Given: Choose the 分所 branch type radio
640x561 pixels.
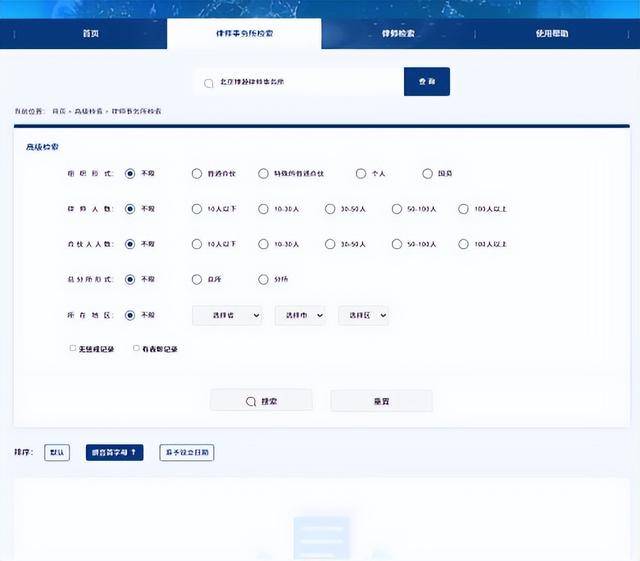Looking at the screenshot, I should tap(264, 279).
